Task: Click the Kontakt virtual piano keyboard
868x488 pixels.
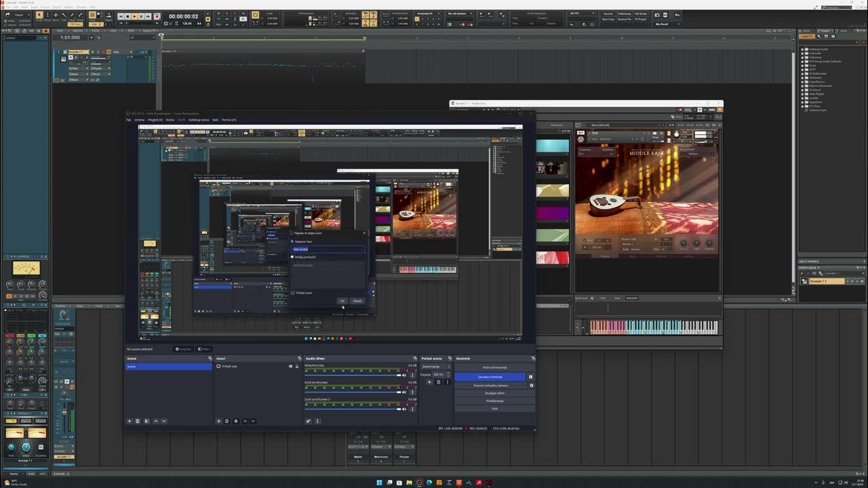Action: pyautogui.click(x=654, y=327)
